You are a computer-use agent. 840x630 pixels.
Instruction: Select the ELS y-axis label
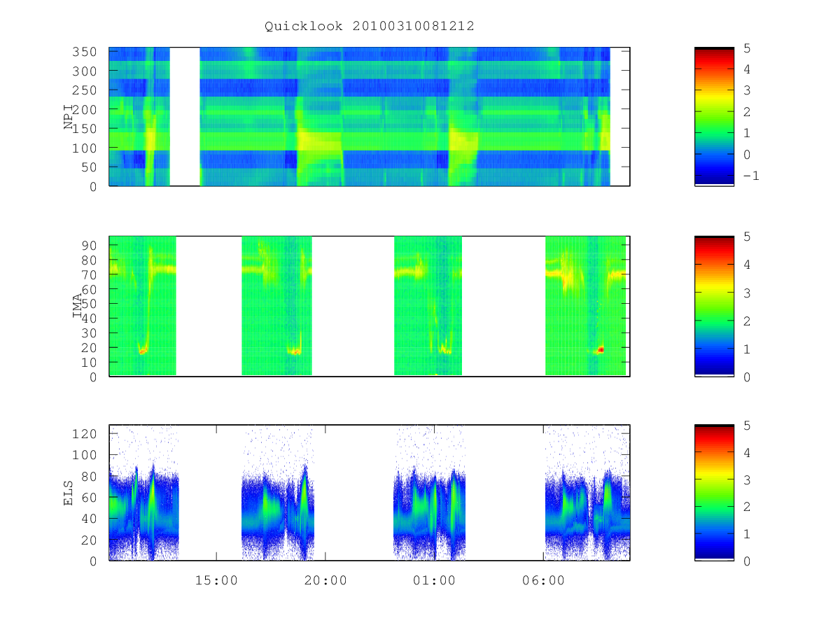pos(69,493)
